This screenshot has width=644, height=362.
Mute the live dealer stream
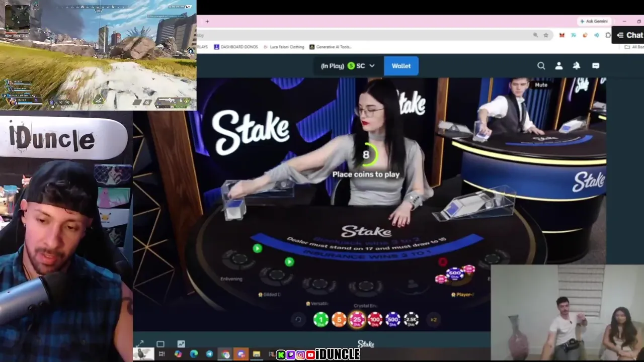click(541, 85)
